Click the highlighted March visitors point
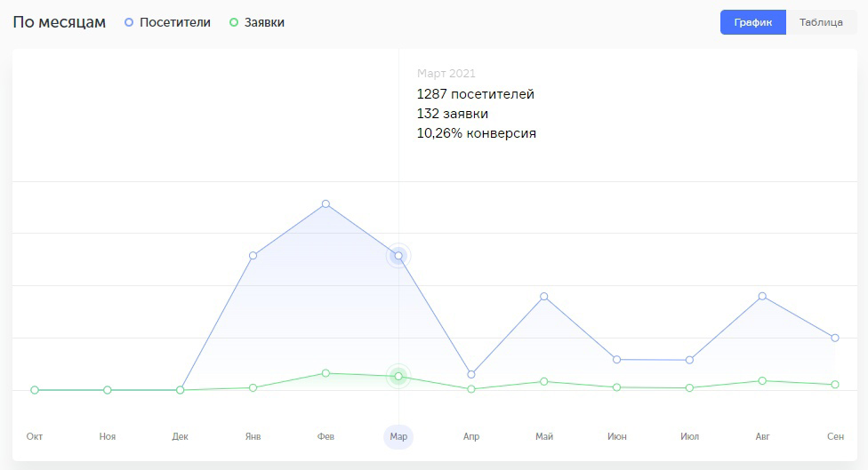The width and height of the screenshot is (868, 470). (398, 256)
